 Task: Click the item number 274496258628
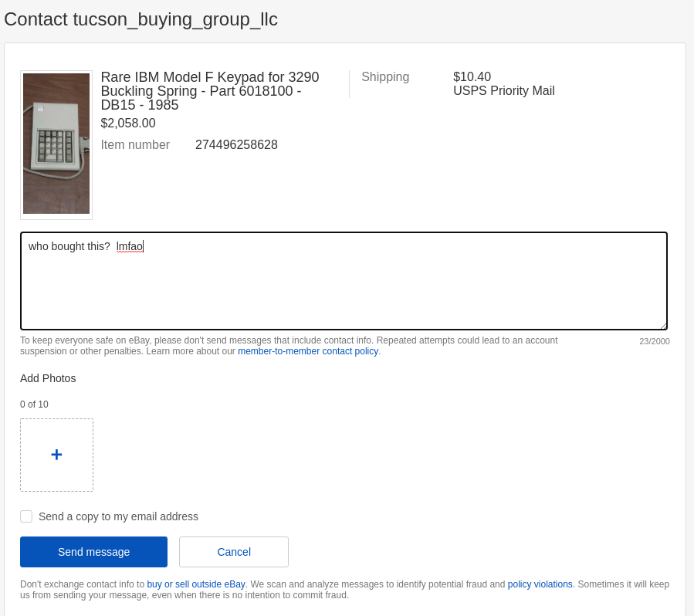pyautogui.click(x=236, y=145)
